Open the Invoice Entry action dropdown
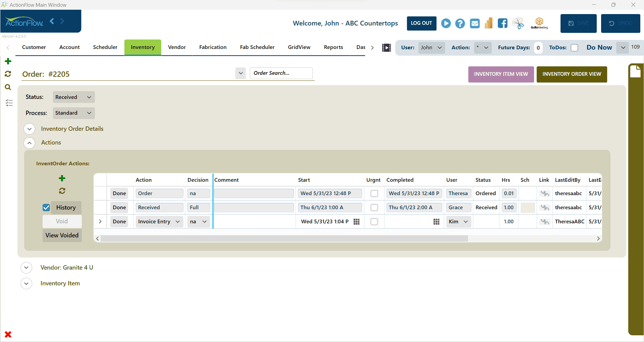The height and width of the screenshot is (342, 644). (177, 222)
